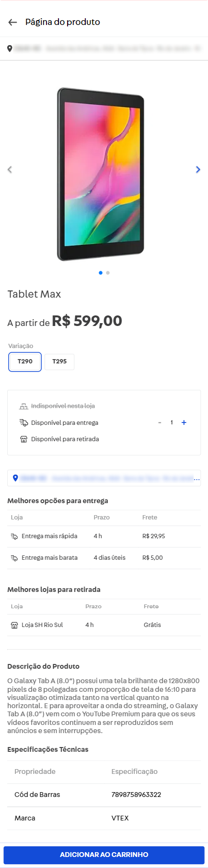Click the 'R$ 599,00' price
The height and width of the screenshot is (868, 208).
[87, 321]
